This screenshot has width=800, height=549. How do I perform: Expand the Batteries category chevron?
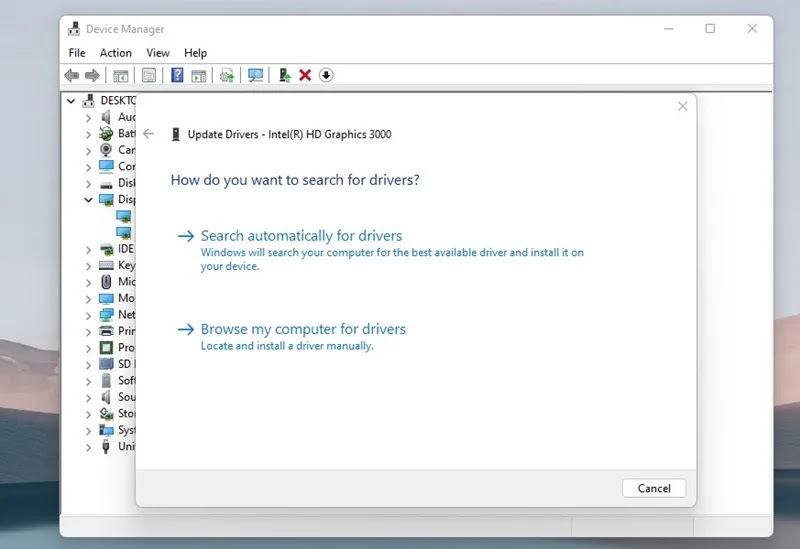coord(88,135)
